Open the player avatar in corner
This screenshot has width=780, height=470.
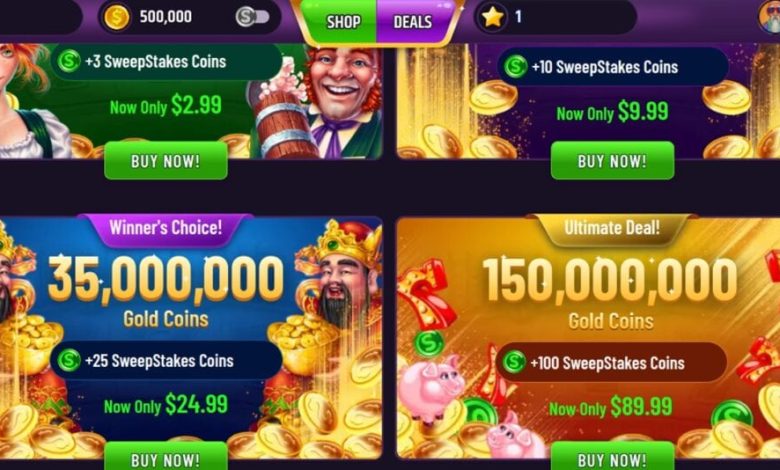[x=769, y=17]
